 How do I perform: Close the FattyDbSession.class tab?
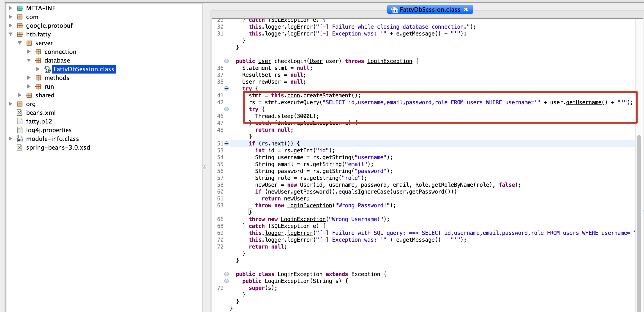(x=466, y=9)
